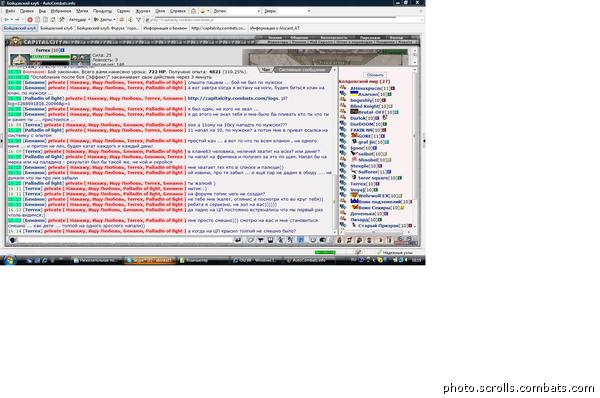Open the Избранное menu
600x398 pixels.
[61, 11]
